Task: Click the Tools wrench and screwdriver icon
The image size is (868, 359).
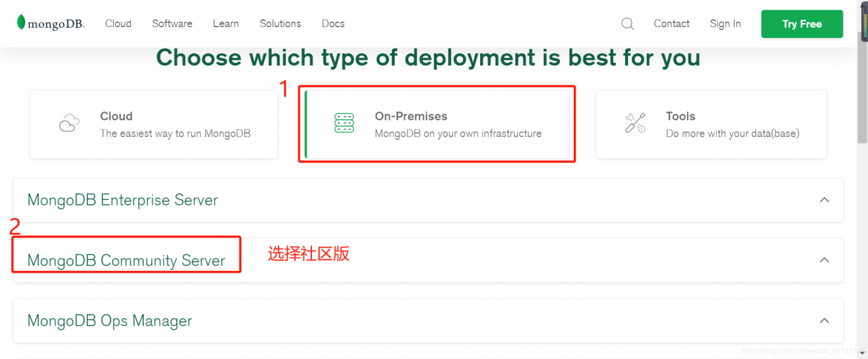Action: pyautogui.click(x=635, y=124)
